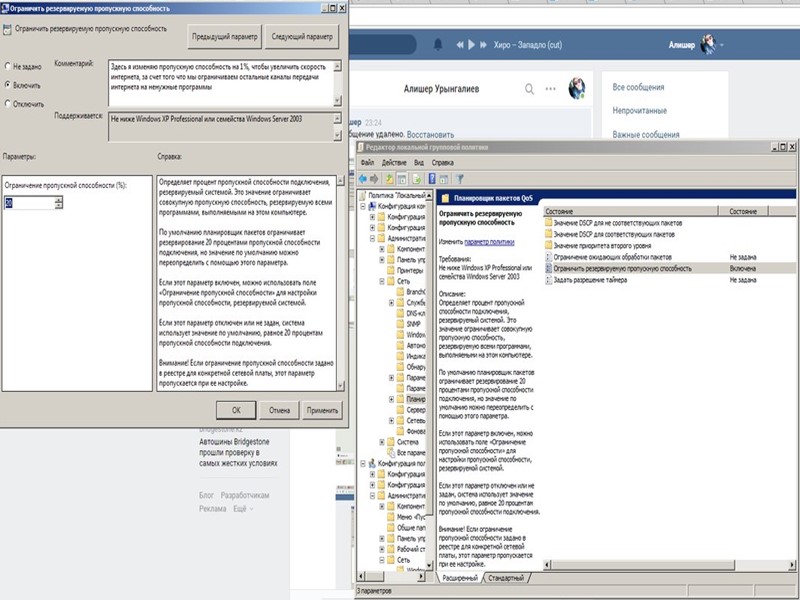Click folder icon of second-level priority value row
This screenshot has height=600, width=800.
(548, 245)
